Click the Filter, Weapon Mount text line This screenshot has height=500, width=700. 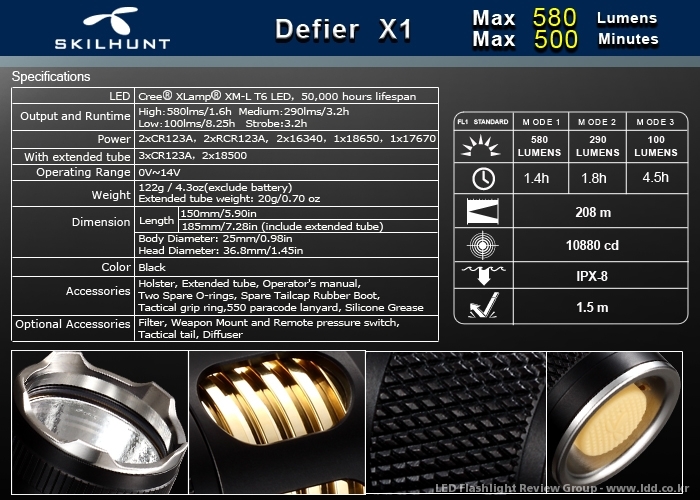coord(269,322)
